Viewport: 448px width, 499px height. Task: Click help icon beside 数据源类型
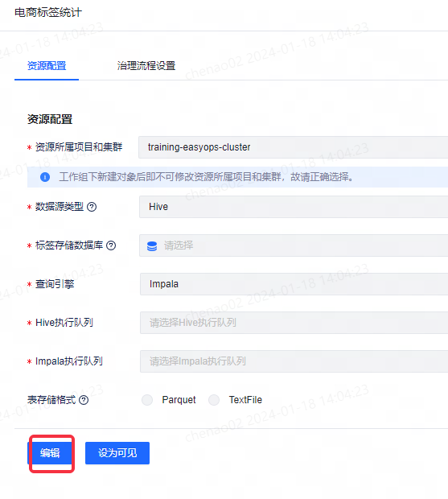(92, 207)
